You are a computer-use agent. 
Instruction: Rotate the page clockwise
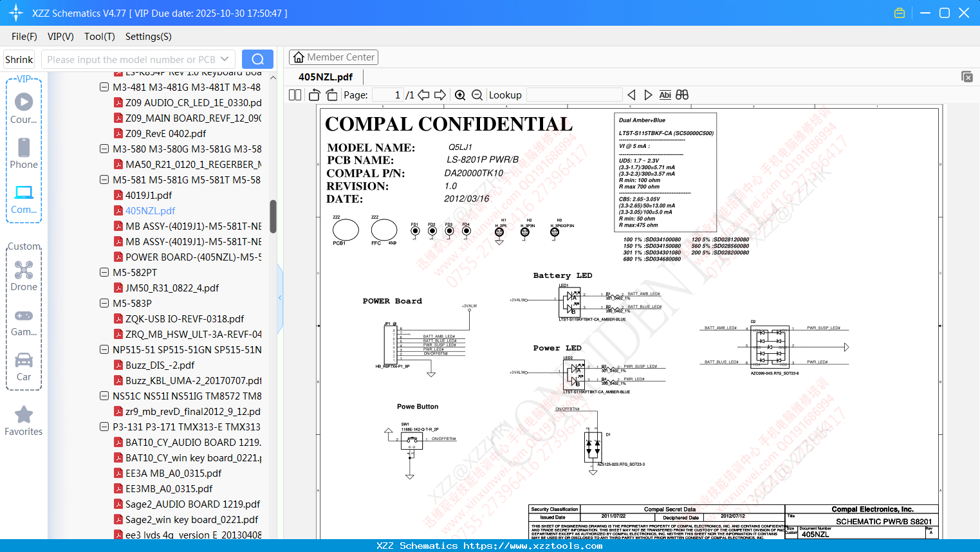coord(331,95)
